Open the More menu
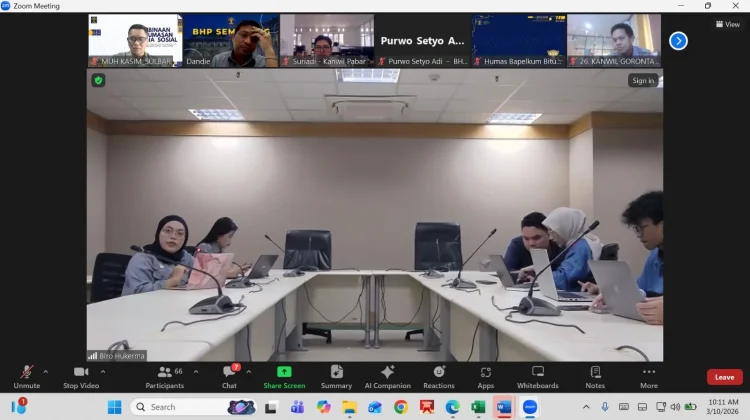750x420 pixels. click(649, 376)
